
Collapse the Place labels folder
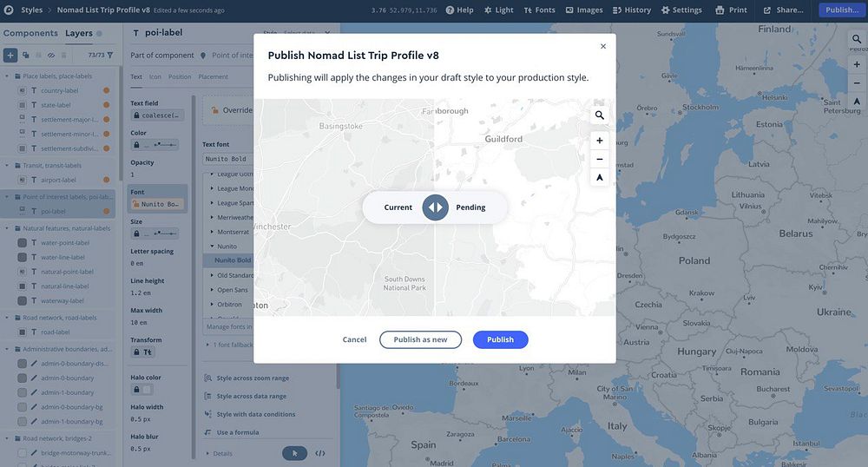7,76
